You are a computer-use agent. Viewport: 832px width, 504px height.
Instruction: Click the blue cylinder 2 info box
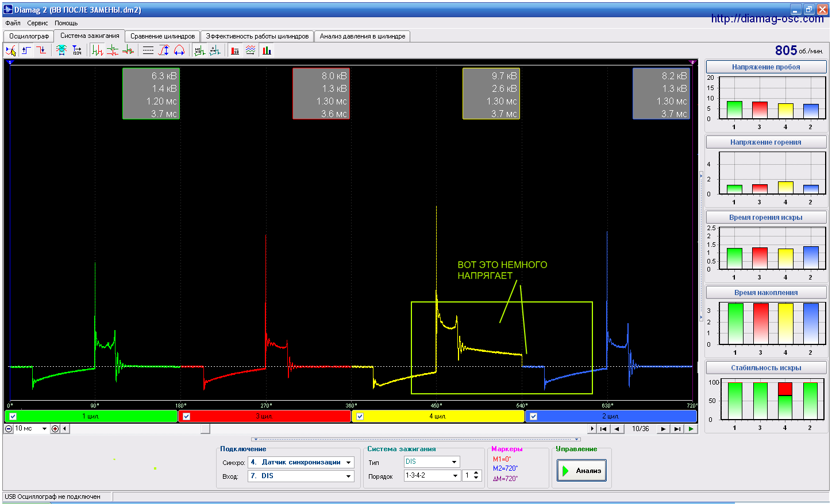(x=661, y=94)
